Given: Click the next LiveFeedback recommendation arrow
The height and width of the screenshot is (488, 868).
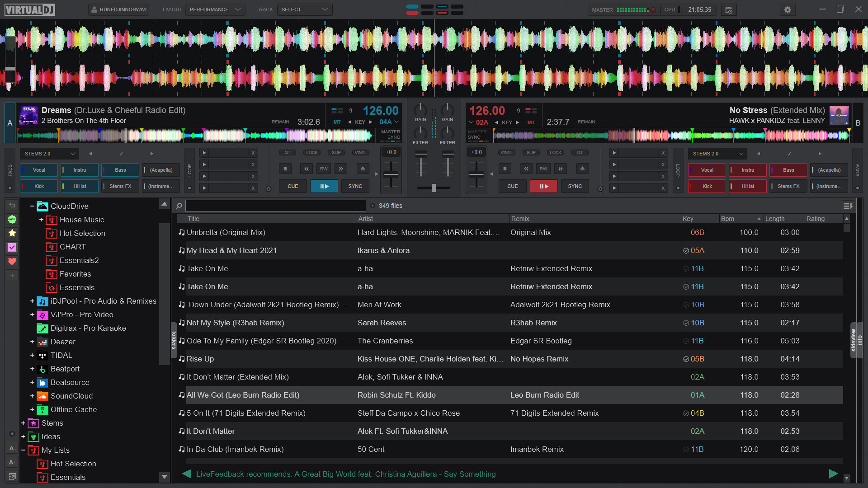Looking at the screenshot, I should [833, 474].
